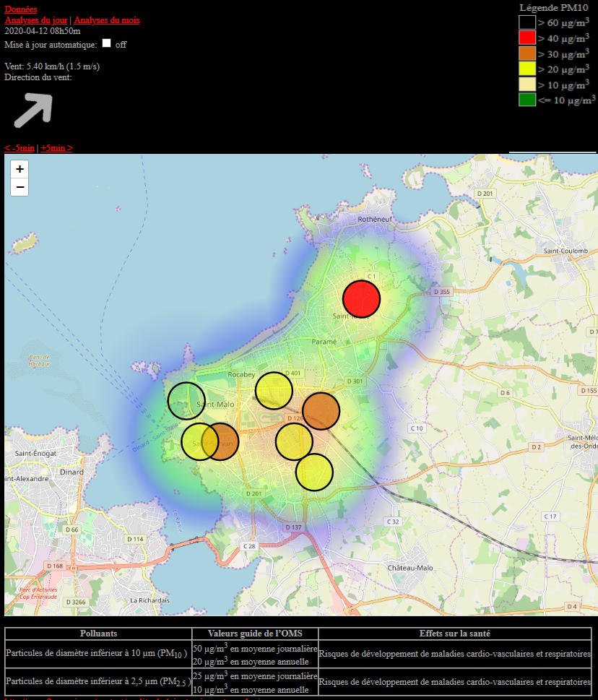Click the red > 40 µg/m³ legend swatch
598x700 pixels.
pyautogui.click(x=527, y=38)
